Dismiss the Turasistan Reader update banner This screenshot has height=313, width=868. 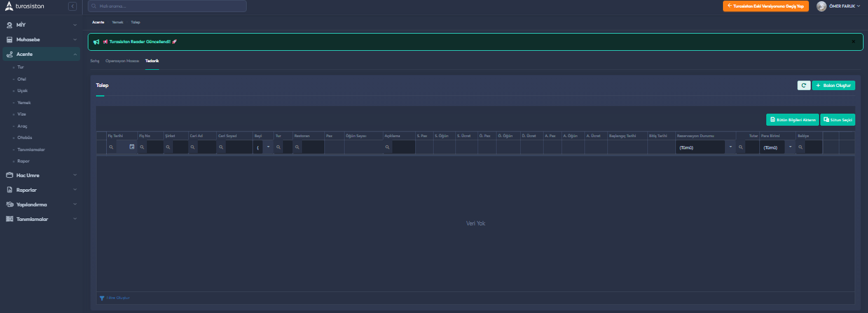click(x=853, y=42)
